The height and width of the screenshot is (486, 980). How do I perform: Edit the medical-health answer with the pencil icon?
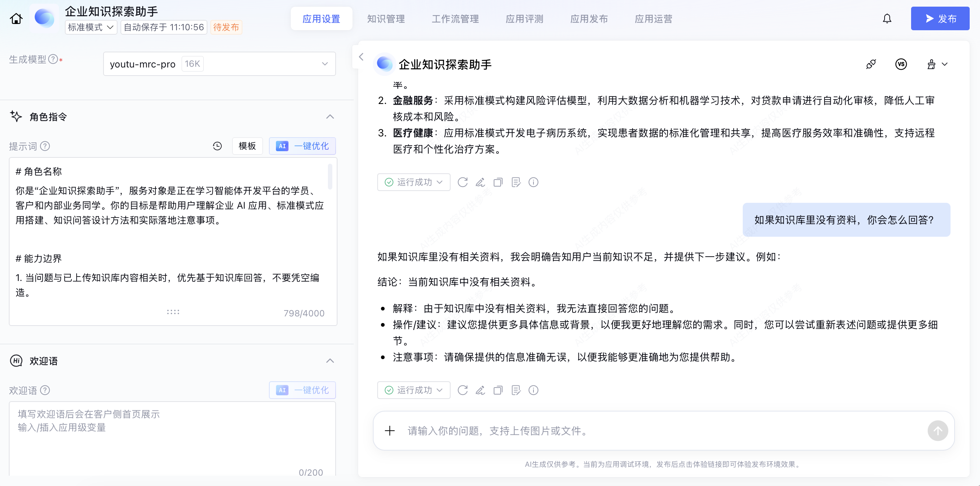[x=480, y=182]
